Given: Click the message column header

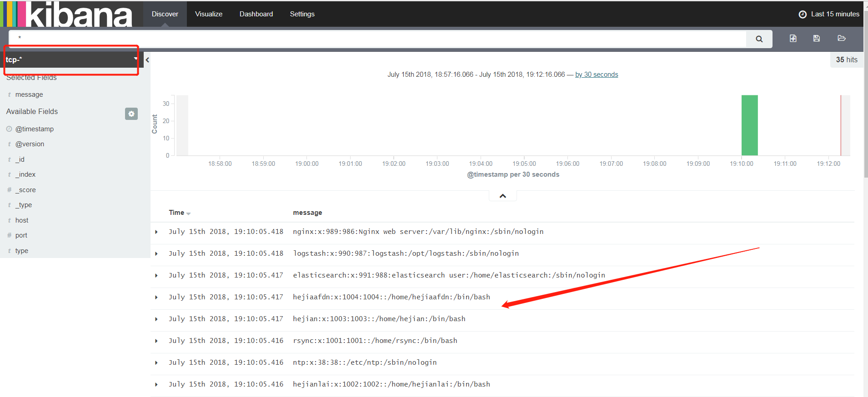Looking at the screenshot, I should pyautogui.click(x=307, y=213).
